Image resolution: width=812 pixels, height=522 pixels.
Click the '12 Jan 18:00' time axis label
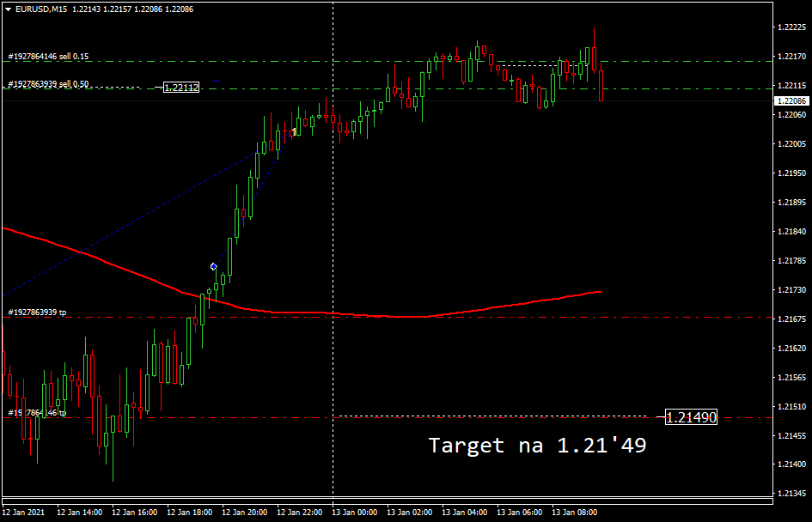pos(190,513)
